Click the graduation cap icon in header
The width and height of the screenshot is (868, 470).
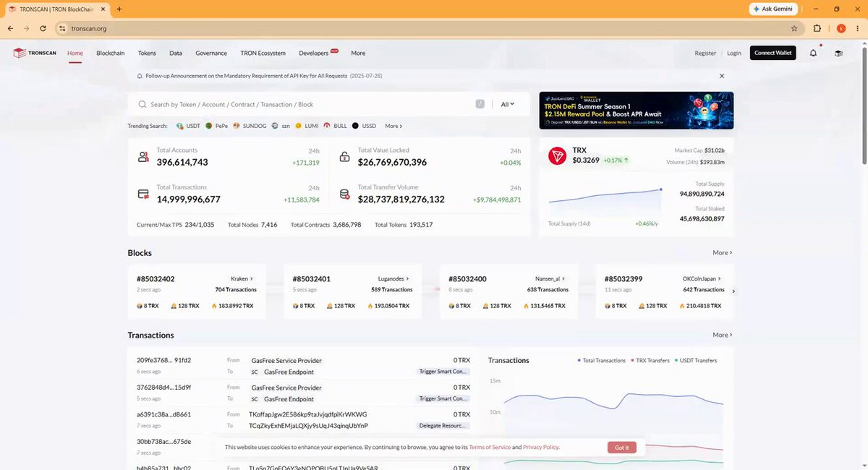pyautogui.click(x=838, y=53)
